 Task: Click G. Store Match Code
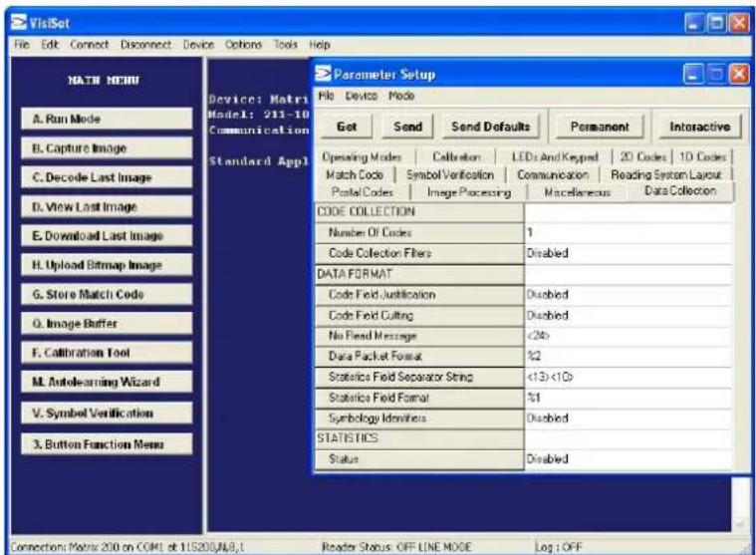(x=107, y=294)
